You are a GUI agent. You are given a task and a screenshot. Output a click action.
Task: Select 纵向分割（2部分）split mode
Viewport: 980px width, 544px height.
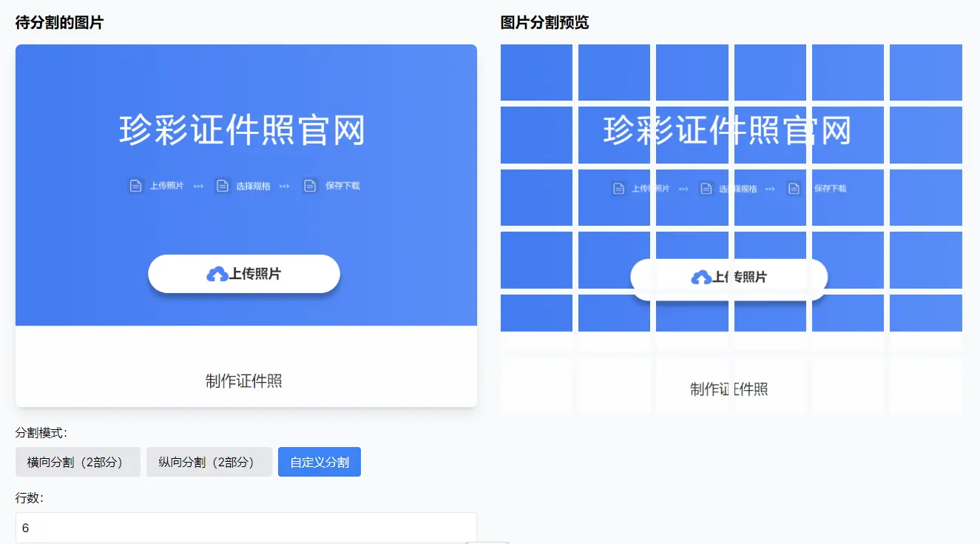click(209, 461)
